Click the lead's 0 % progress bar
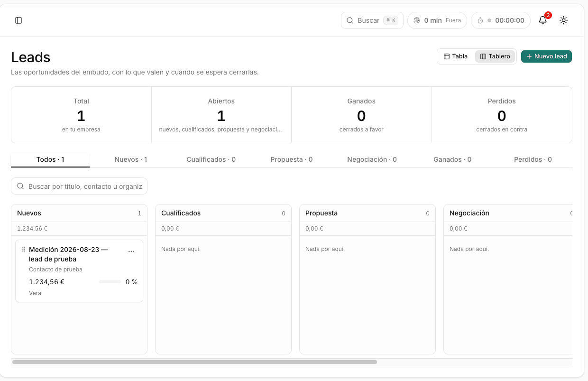Viewport: 588px width, 381px height. tap(110, 282)
